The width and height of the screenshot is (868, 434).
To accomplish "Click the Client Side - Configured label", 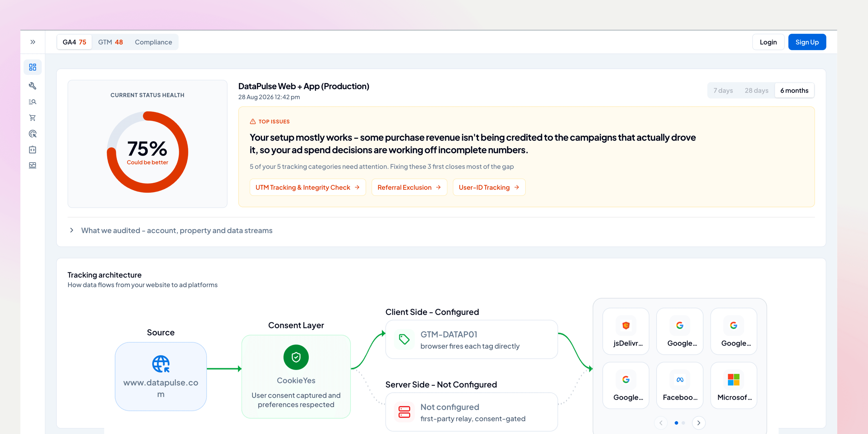I will (432, 312).
